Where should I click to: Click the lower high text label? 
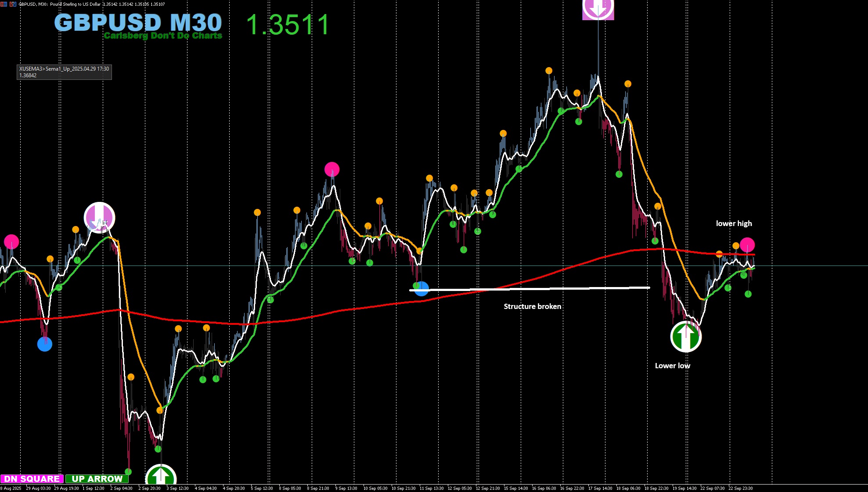[x=734, y=223]
